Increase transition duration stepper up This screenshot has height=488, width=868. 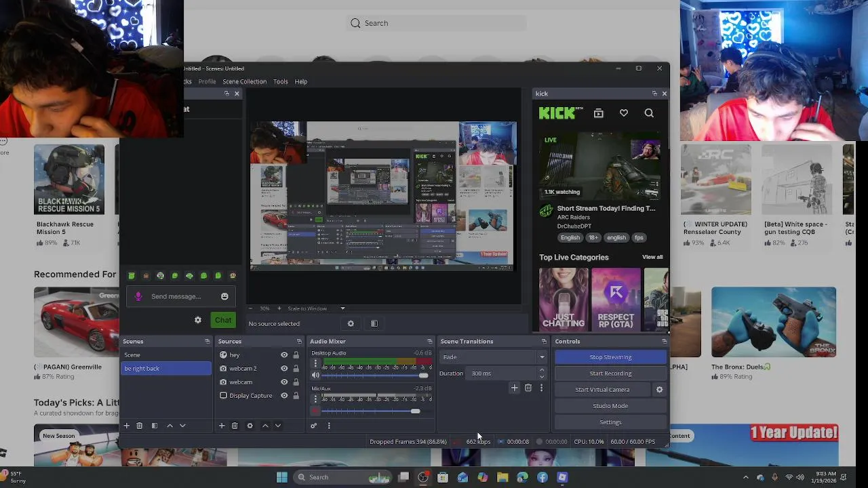tap(541, 370)
